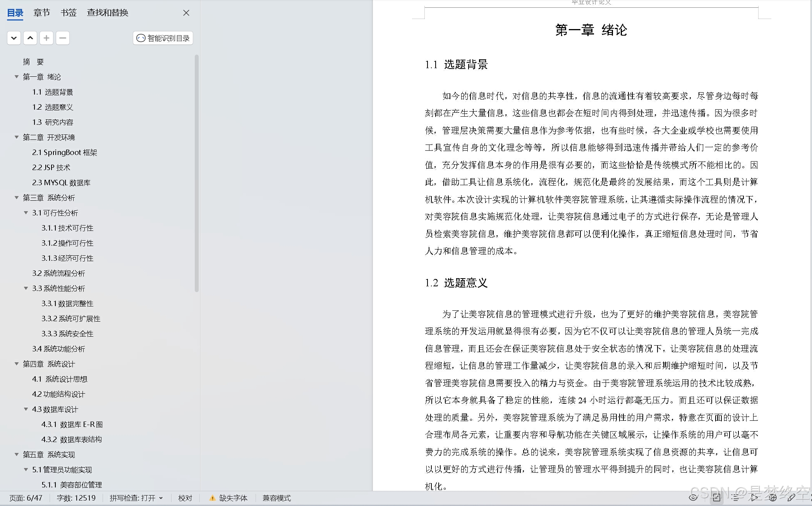The image size is (812, 506).
Task: Collapse the 第一章 绪论 tree node
Action: tap(17, 77)
